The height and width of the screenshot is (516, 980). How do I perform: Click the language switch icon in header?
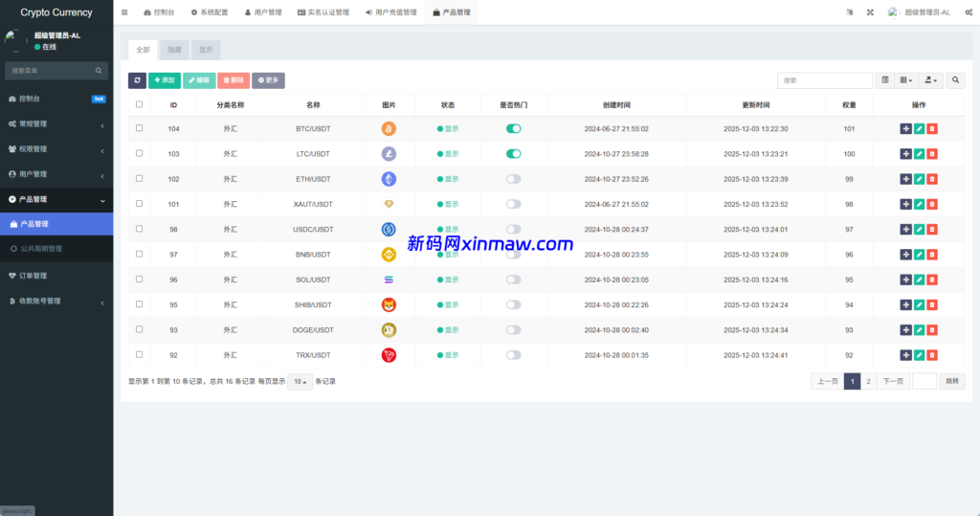pos(850,11)
